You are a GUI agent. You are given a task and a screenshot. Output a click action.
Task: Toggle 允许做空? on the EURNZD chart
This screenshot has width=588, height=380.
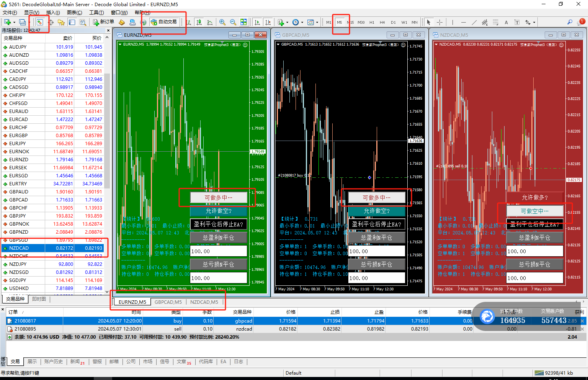[x=218, y=211]
